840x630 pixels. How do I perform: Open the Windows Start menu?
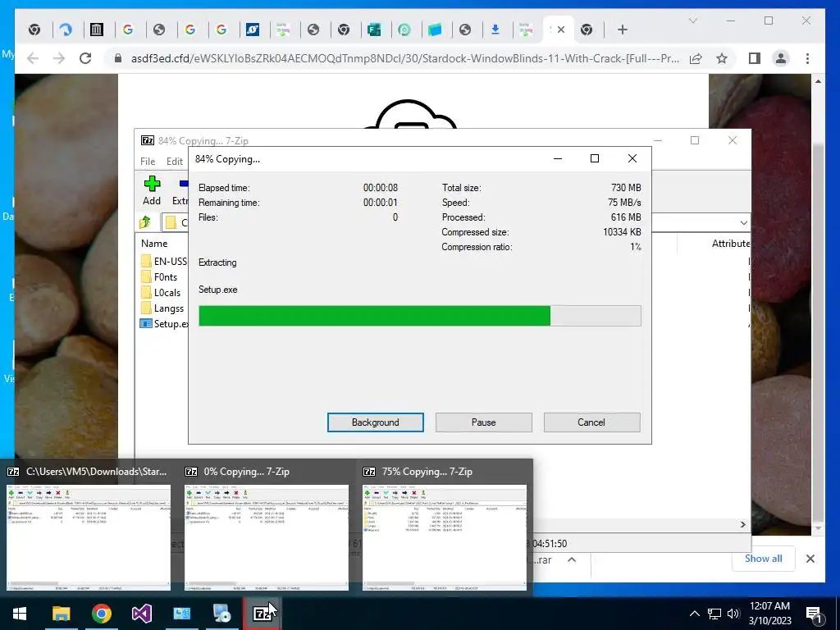point(20,614)
